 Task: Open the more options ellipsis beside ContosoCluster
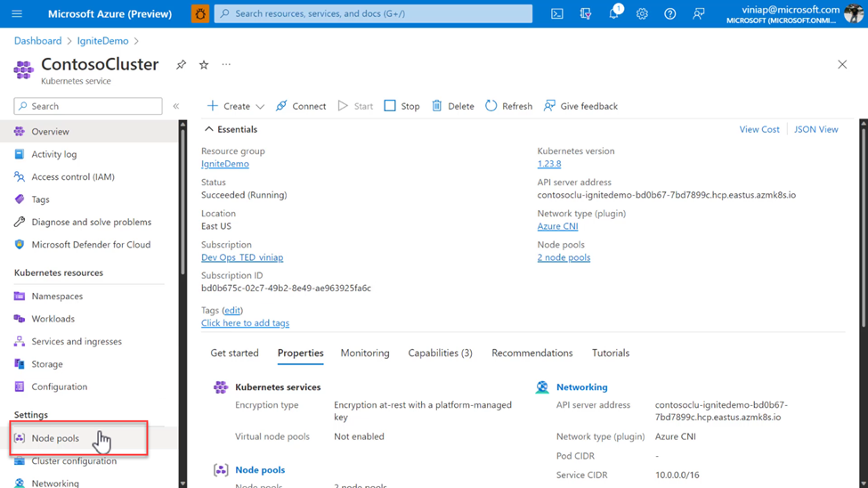[x=226, y=65]
